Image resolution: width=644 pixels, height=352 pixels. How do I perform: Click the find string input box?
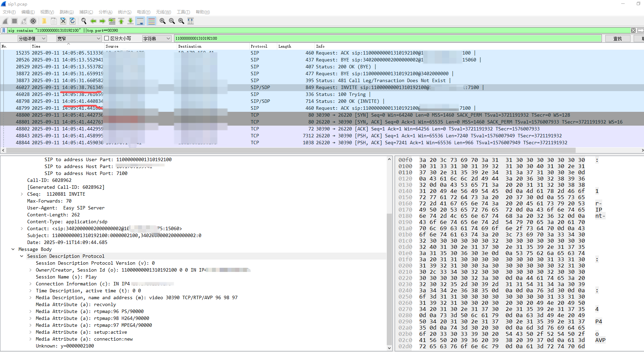pyautogui.click(x=388, y=38)
